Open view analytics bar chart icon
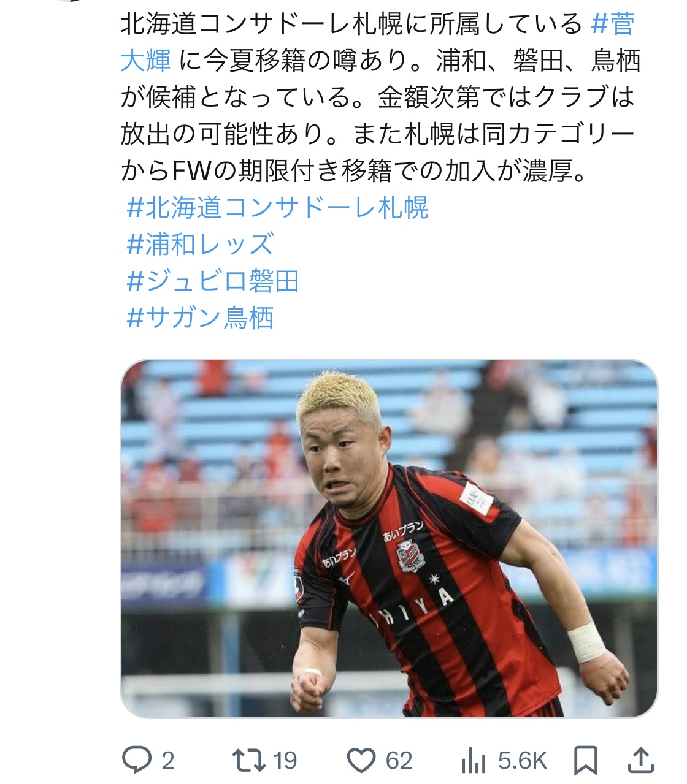687x784 pixels. tap(473, 761)
